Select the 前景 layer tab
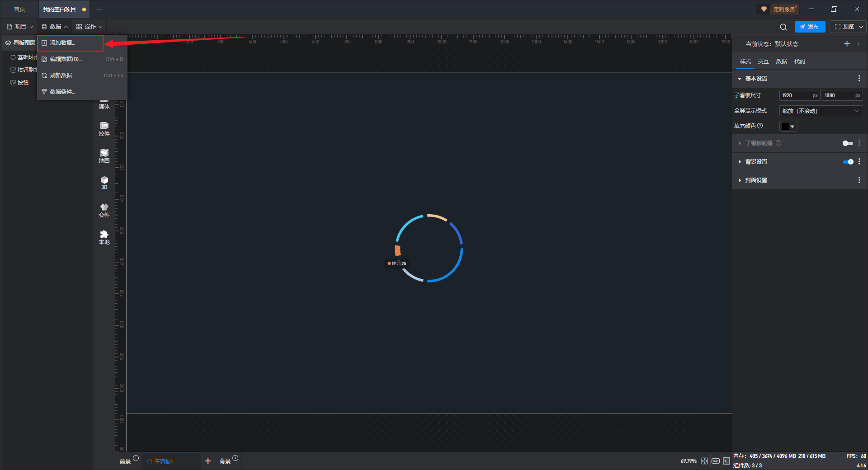Image resolution: width=868 pixels, height=470 pixels. pos(125,461)
